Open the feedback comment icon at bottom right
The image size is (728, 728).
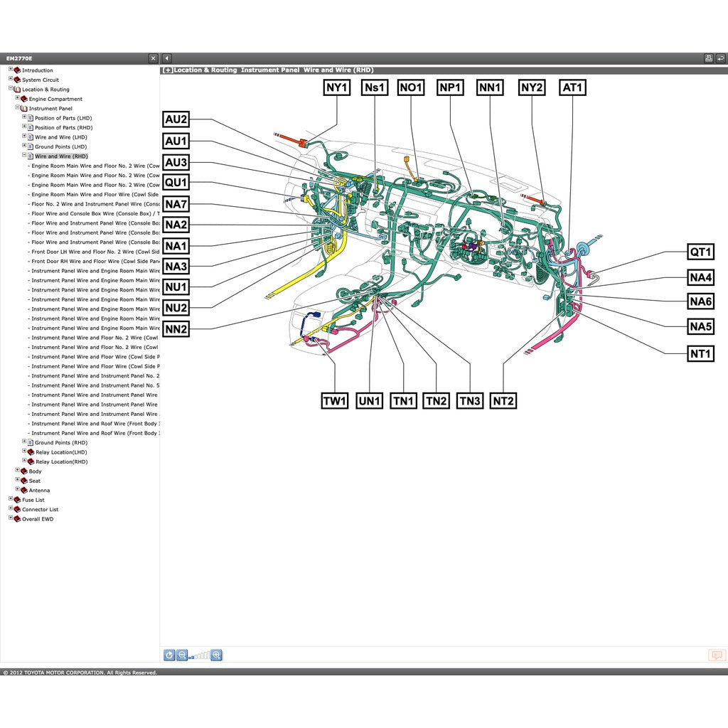717,655
